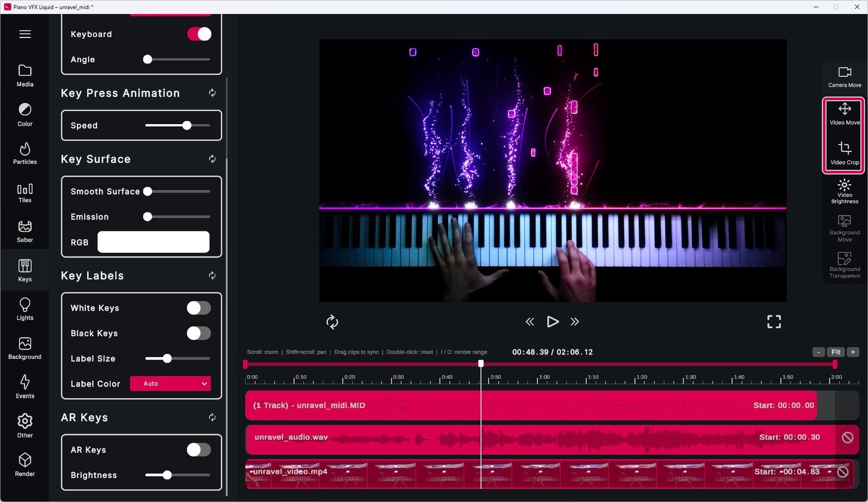Select the Video Brightness tool
Screen dimensions: 868x502
[x=845, y=191]
